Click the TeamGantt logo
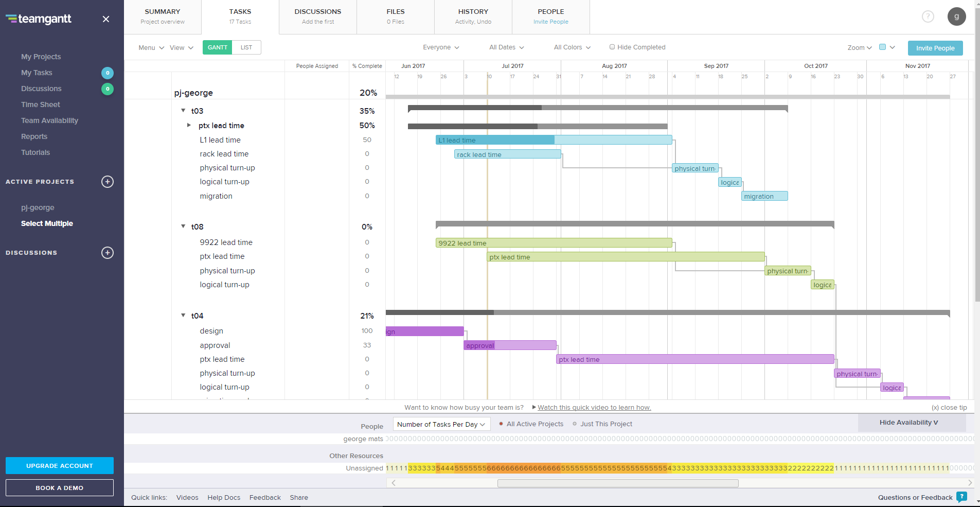Screen dimensions: 980x507 pos(39,19)
